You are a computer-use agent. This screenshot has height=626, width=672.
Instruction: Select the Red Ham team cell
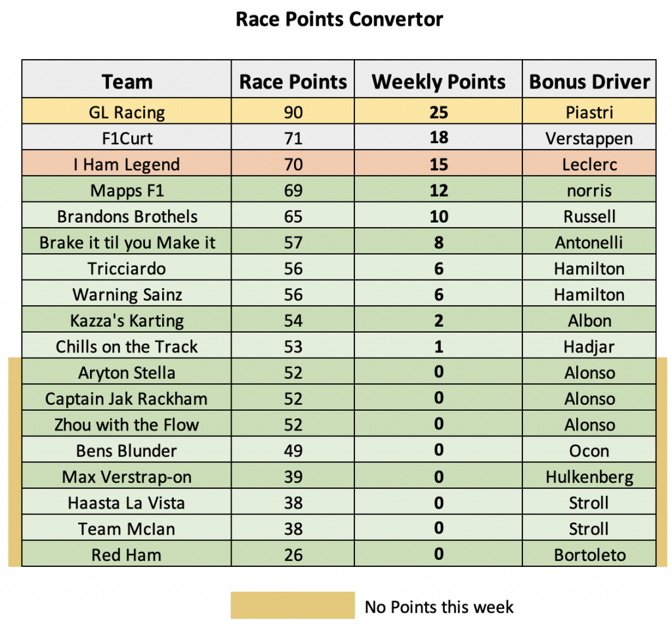point(127,554)
